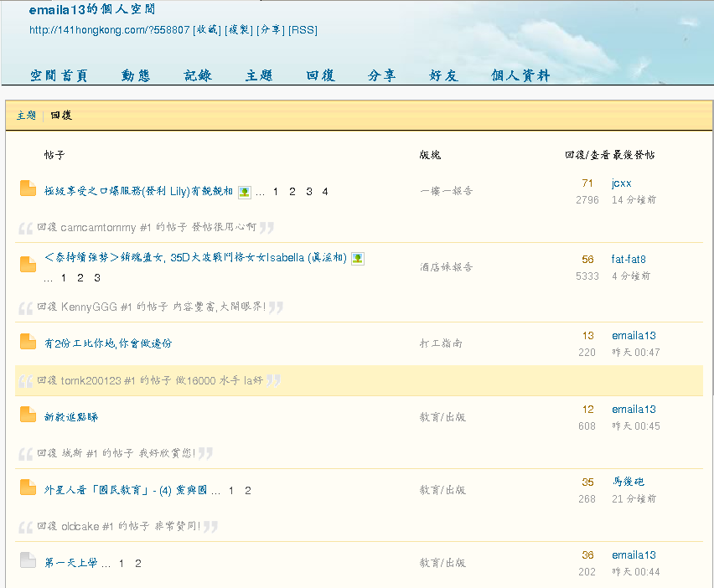This screenshot has width=714, height=588.
Task: Open the image attachment icon on Lily's post
Action: [x=244, y=192]
